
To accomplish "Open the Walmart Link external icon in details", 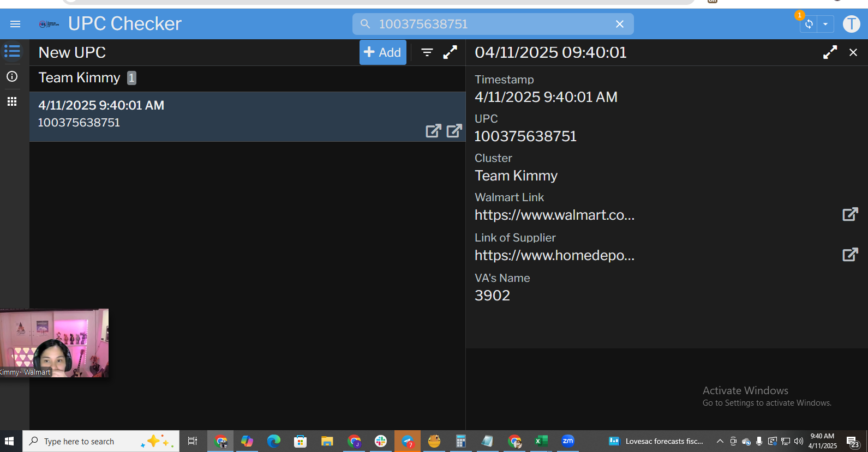I will point(850,214).
